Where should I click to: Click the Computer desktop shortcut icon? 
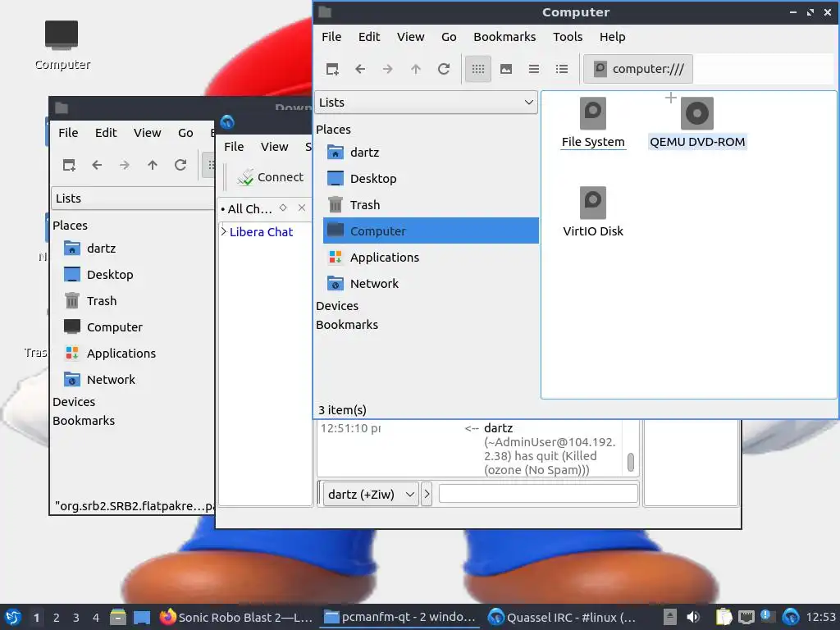point(62,35)
